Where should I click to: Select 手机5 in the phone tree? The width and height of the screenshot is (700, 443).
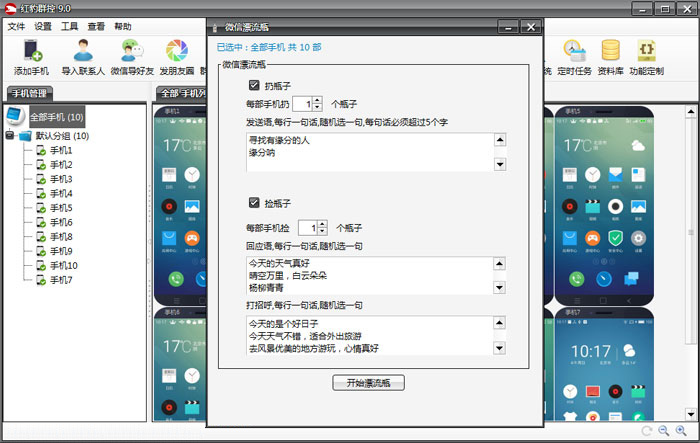[60, 208]
